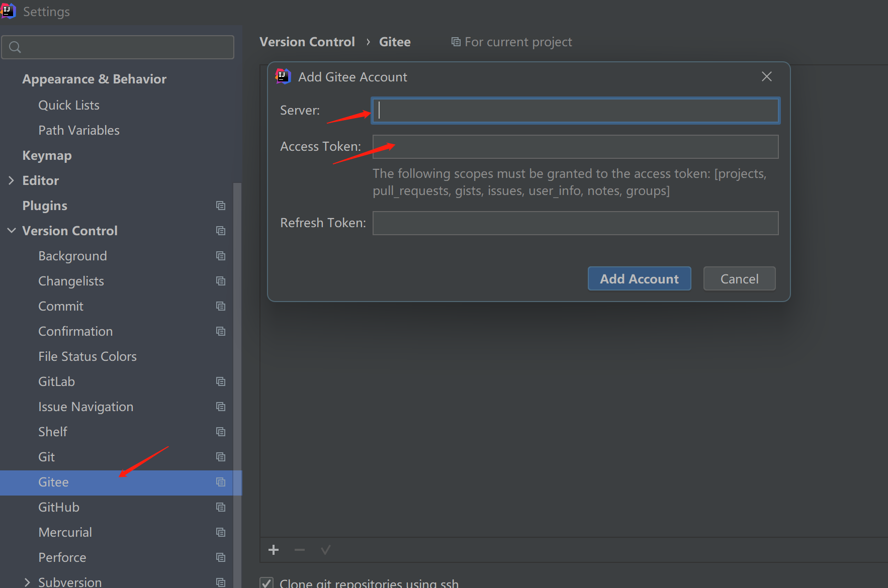Click the IntelliJ logo in Add Gitee Account dialog
This screenshot has width=888, height=588.
coord(283,76)
